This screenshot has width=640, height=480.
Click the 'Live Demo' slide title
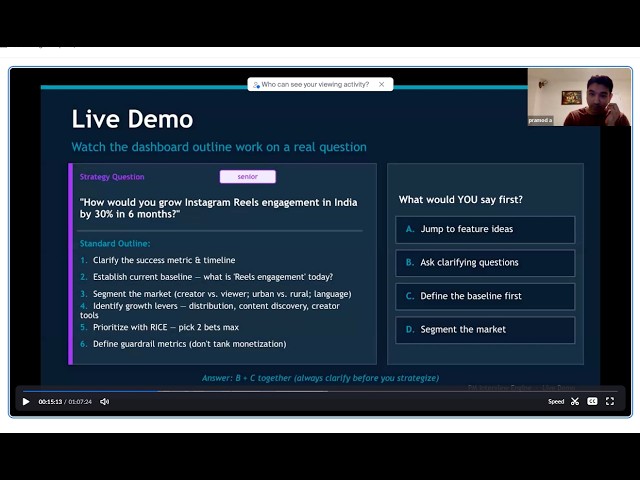tap(132, 119)
